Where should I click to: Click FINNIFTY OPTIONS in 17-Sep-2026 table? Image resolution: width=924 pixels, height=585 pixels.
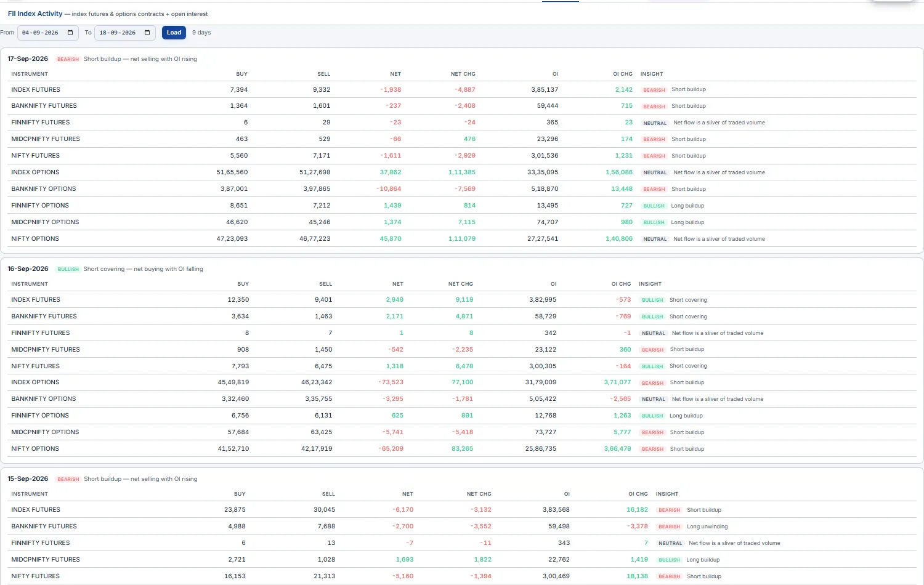[40, 206]
